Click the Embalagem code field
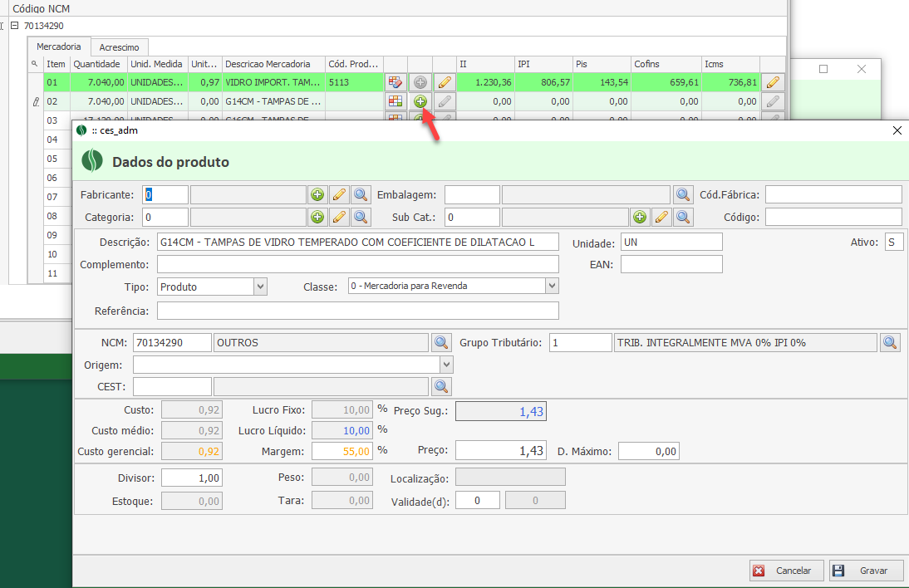 (472, 194)
